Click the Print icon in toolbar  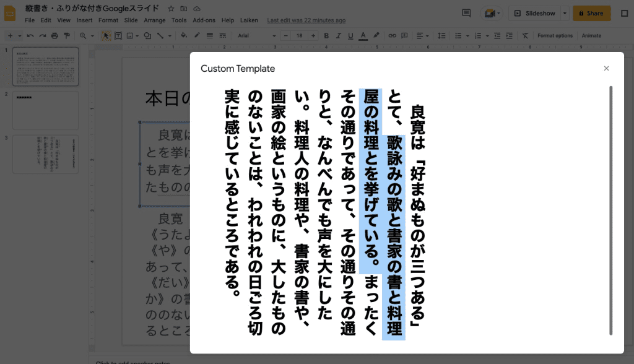[x=56, y=36]
